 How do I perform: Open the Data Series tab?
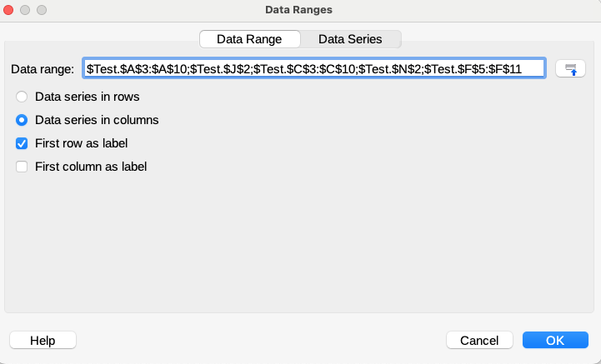(350, 39)
